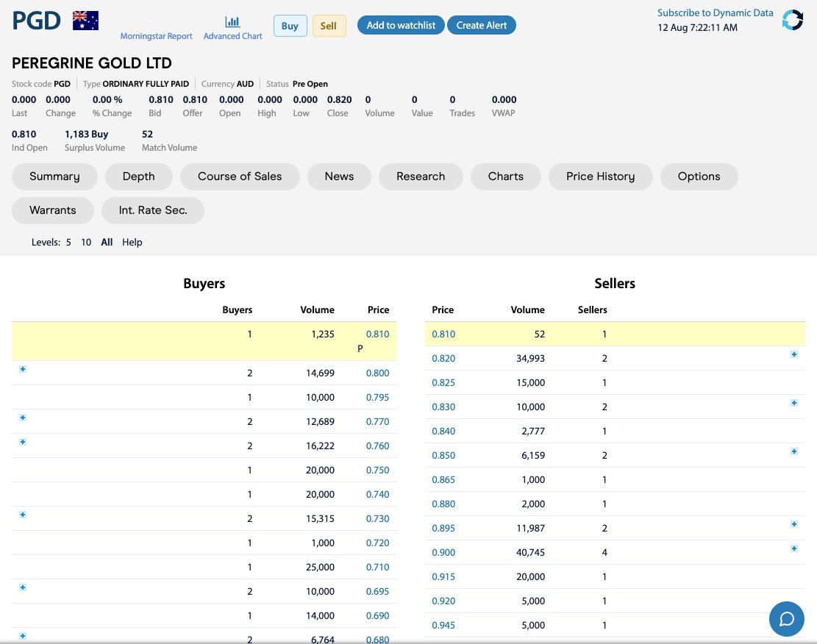
Task: Click the Create Alert button
Action: point(482,25)
